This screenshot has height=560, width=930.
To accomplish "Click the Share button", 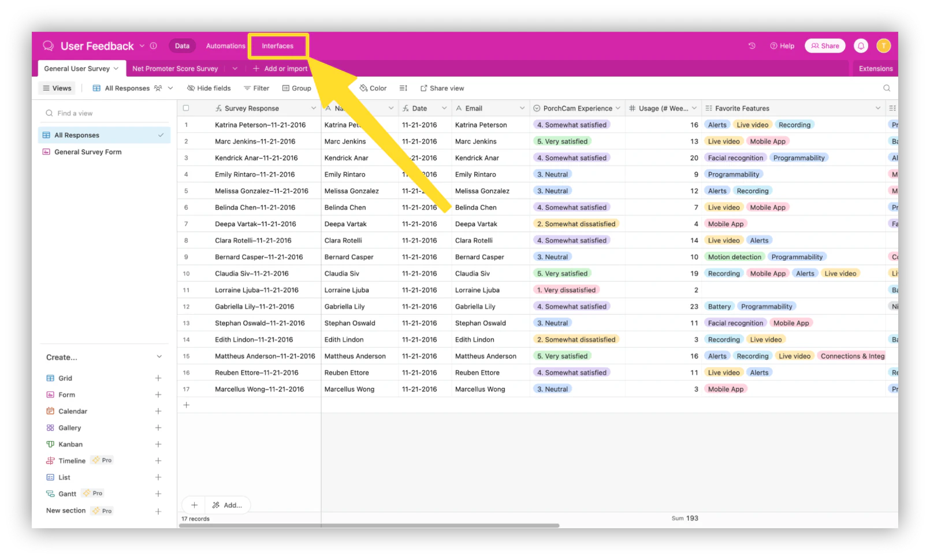I will pos(825,46).
